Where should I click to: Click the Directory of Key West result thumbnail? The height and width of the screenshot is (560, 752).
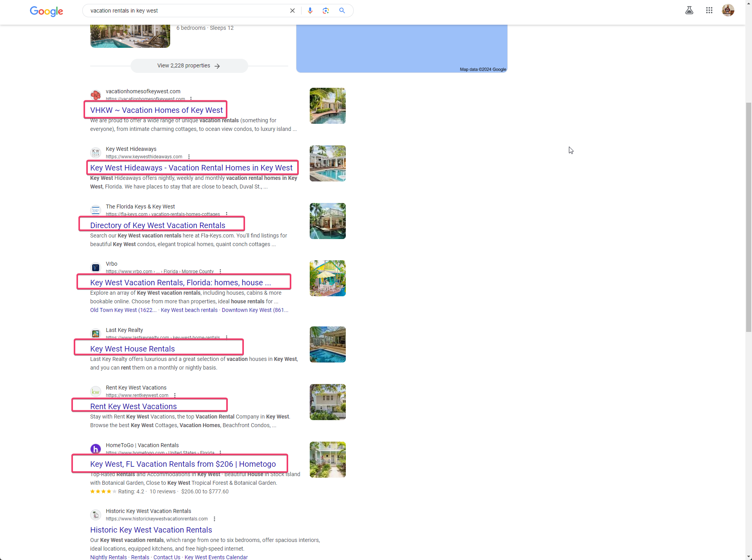pos(328,221)
